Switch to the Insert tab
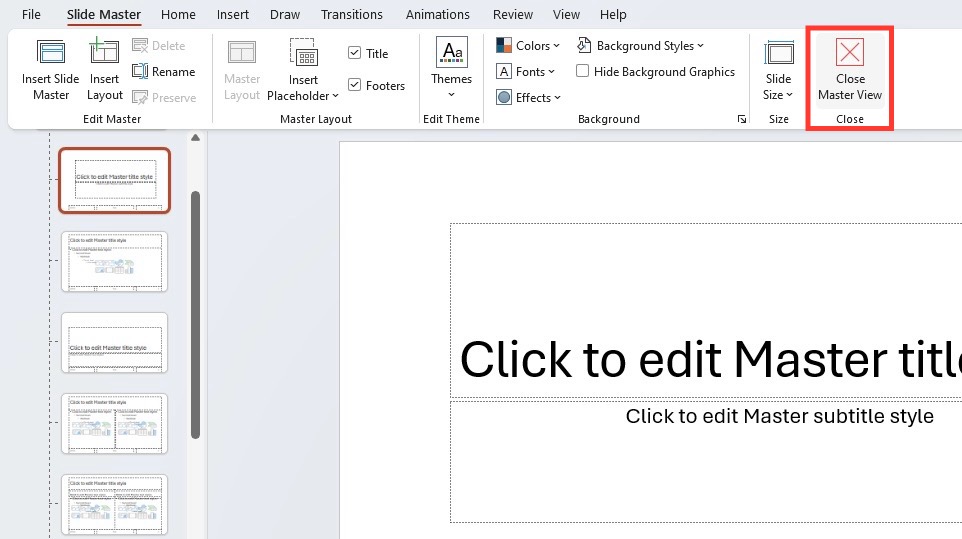This screenshot has height=539, width=962. pos(233,14)
